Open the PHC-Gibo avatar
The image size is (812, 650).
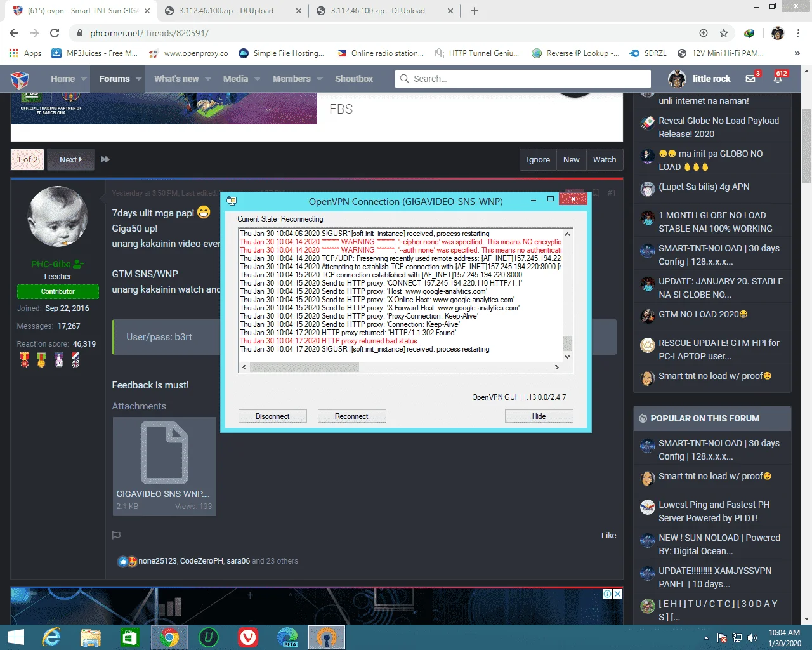point(58,217)
